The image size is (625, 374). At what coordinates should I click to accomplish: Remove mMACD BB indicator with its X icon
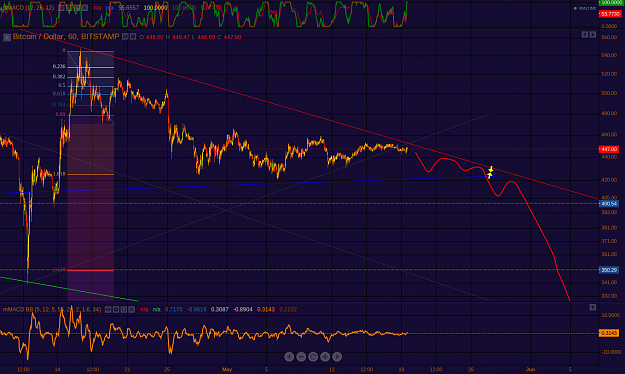[x=132, y=309]
